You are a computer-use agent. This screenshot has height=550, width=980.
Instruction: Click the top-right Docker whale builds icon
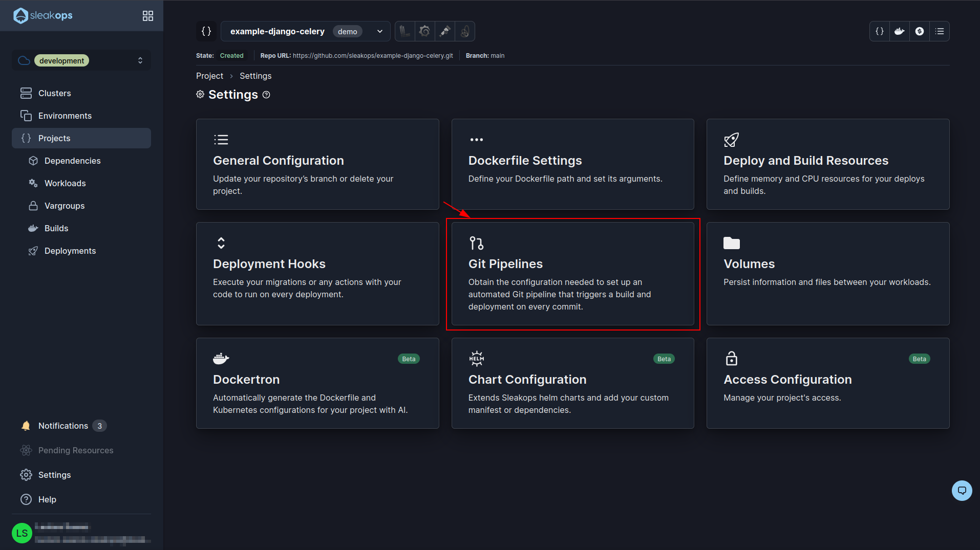pyautogui.click(x=900, y=31)
